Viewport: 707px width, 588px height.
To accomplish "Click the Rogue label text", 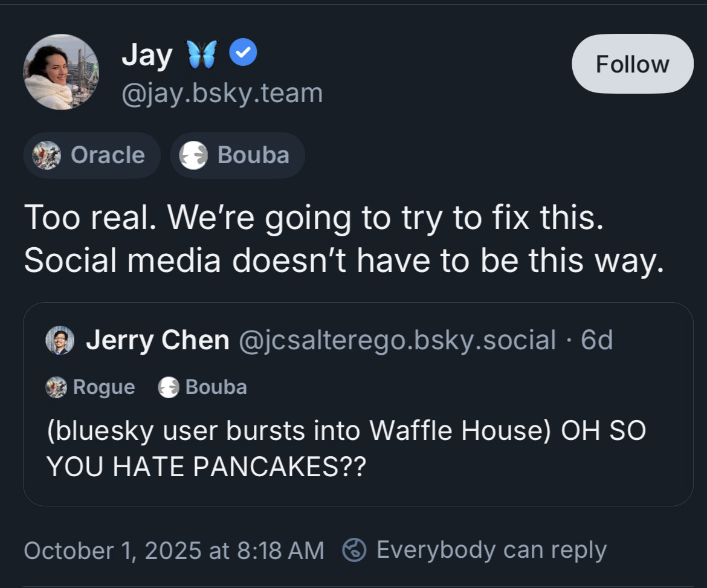I will (104, 387).
